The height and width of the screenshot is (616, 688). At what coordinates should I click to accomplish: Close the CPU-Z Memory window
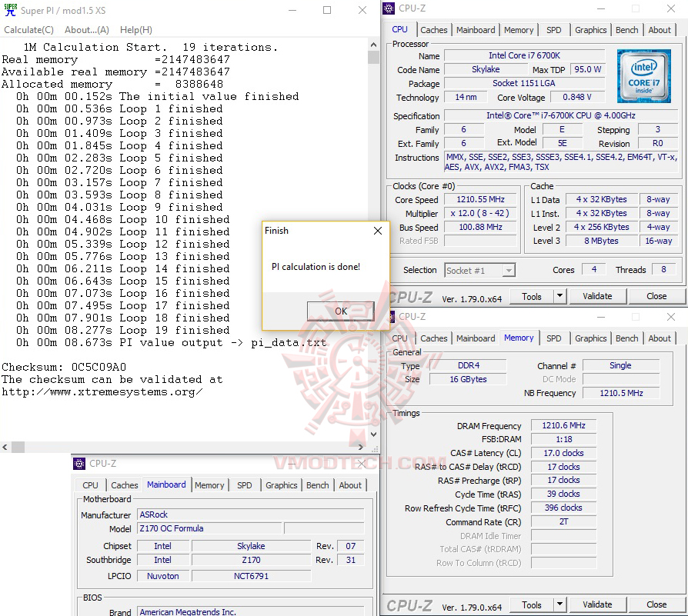point(671,317)
